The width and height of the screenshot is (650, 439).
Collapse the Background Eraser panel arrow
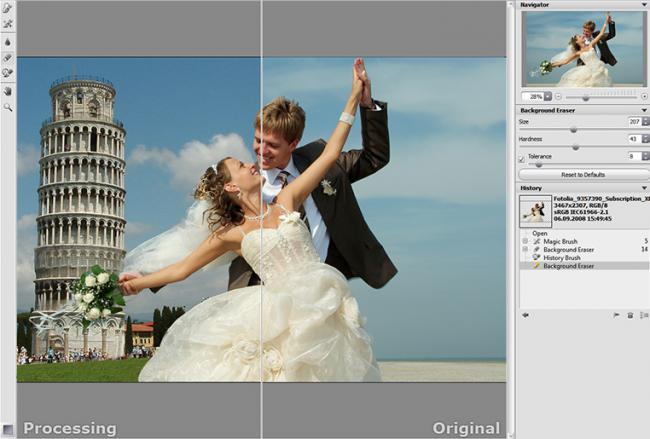644,110
